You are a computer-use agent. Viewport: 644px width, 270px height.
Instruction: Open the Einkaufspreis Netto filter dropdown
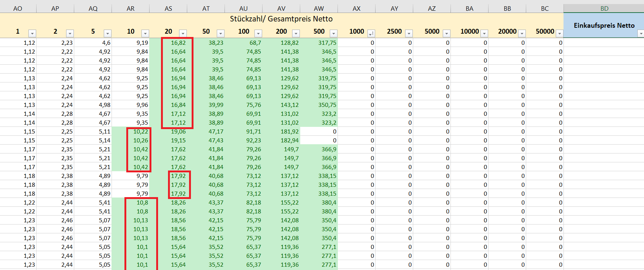point(640,34)
